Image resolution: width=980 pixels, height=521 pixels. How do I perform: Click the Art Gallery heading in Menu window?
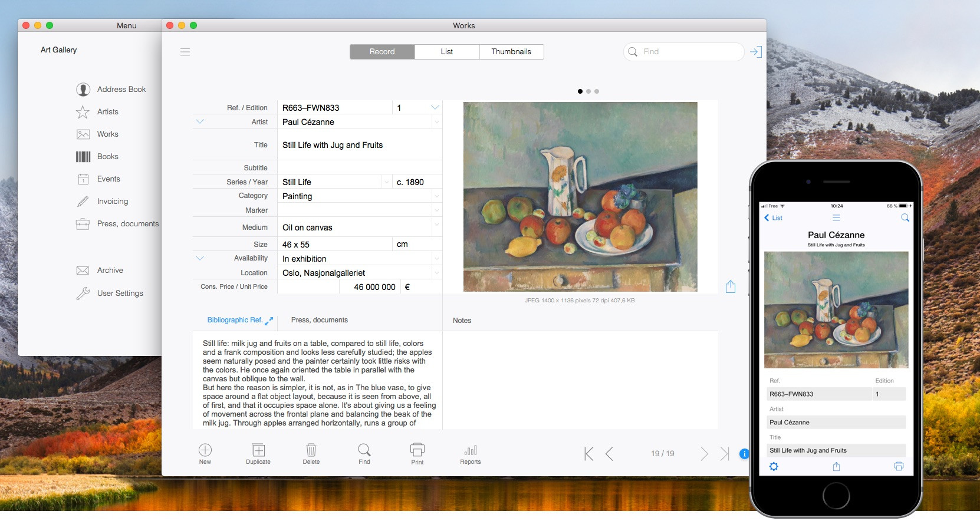[x=59, y=50]
